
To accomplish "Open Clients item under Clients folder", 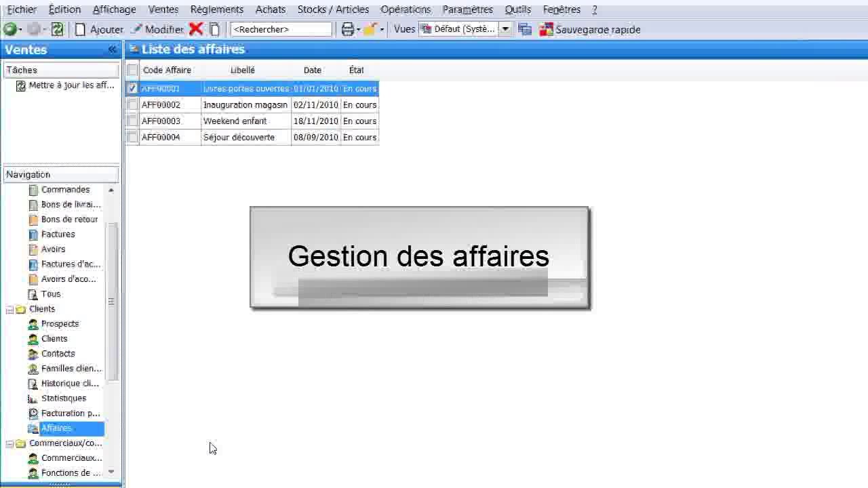I will click(x=54, y=339).
